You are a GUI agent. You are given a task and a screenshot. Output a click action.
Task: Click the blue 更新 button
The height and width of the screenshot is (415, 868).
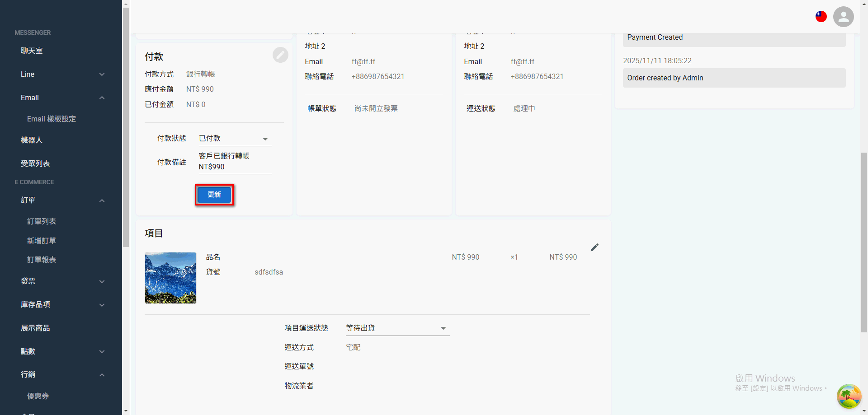[214, 195]
